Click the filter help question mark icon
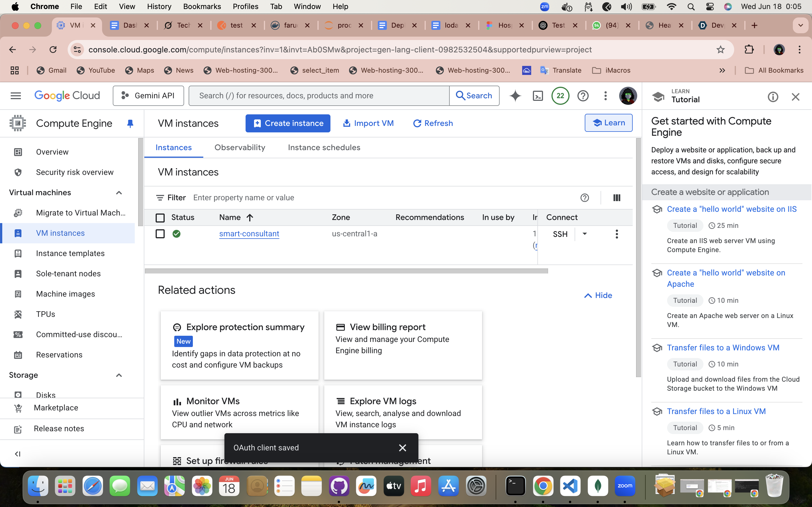The height and width of the screenshot is (507, 812). coord(584,198)
